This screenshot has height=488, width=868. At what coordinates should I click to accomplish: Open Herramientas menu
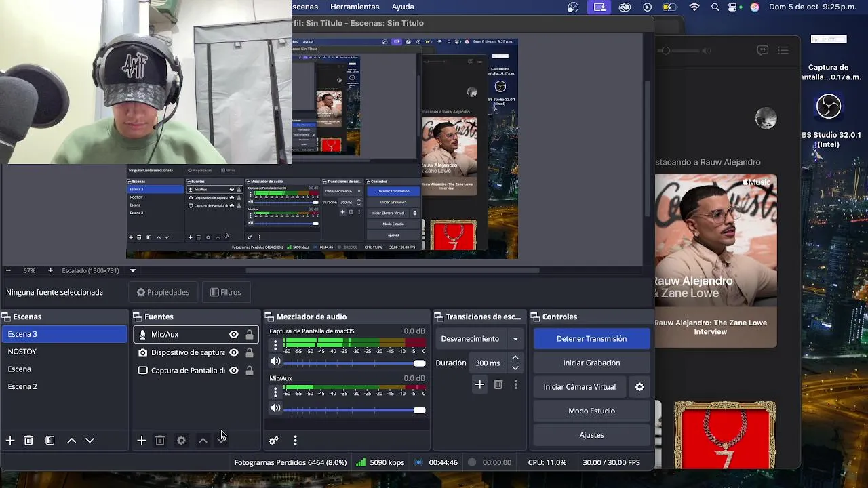coord(355,7)
